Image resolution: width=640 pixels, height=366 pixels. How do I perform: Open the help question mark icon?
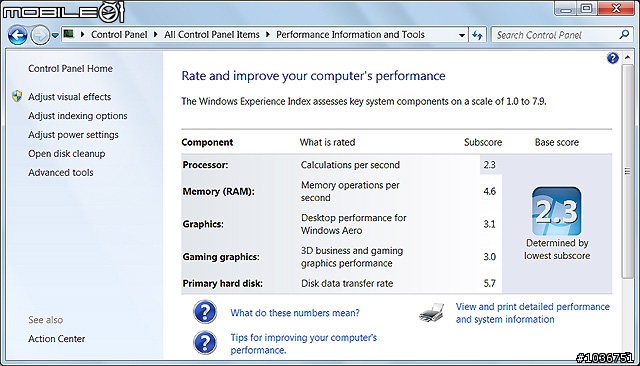coord(612,58)
